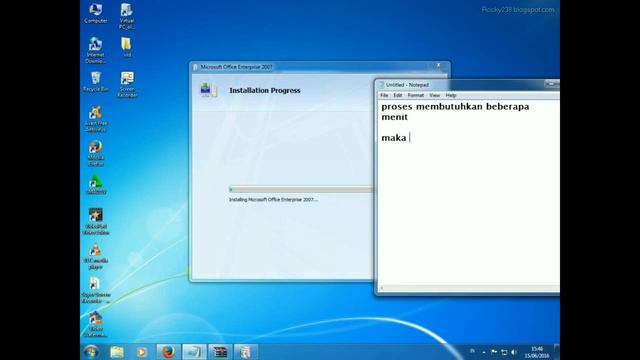
Task: Click the Installation Progress heading
Action: (x=265, y=90)
